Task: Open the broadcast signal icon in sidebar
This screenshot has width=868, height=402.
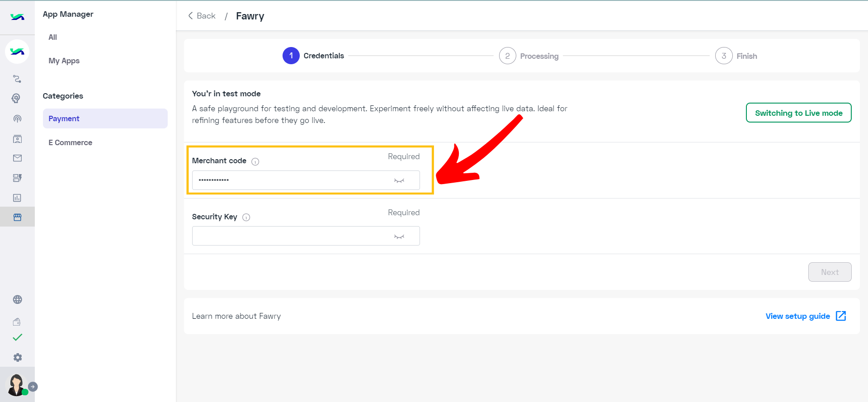Action: [17, 119]
